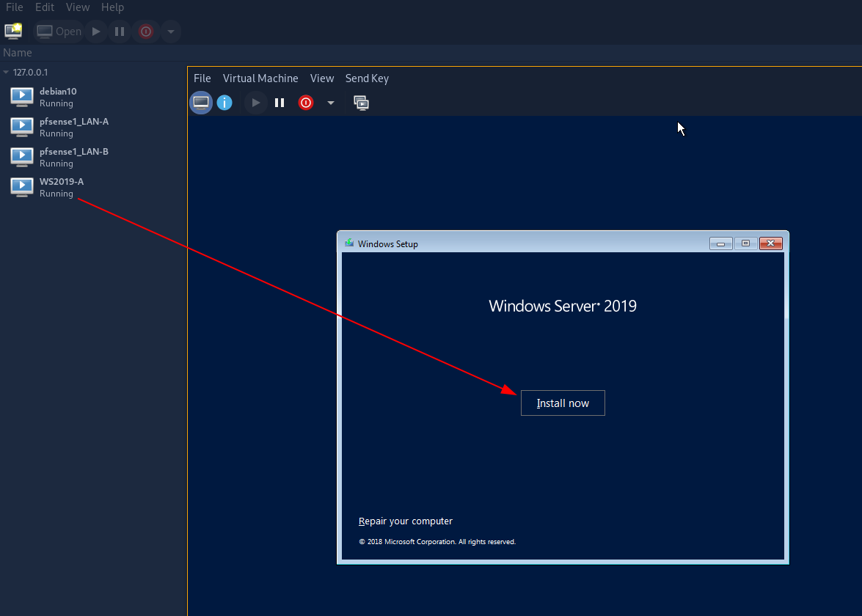Show virtual hardware details info icon
This screenshot has width=862, height=616.
coord(224,103)
